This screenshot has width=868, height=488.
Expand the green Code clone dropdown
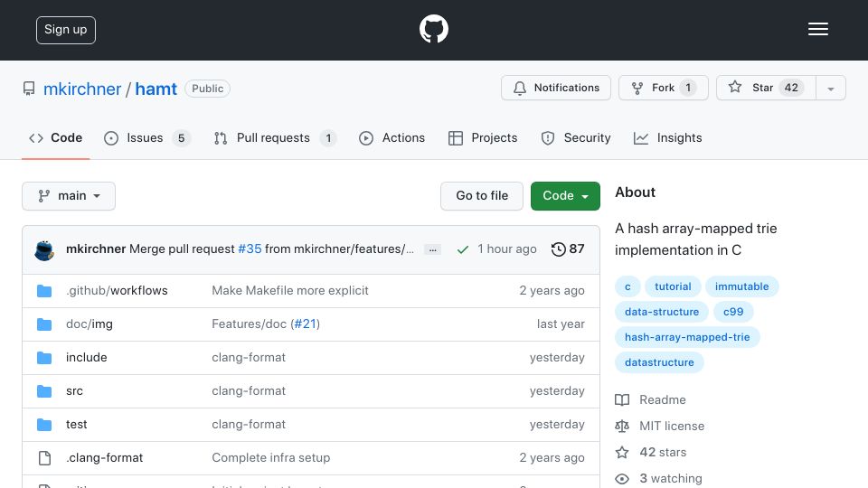tap(565, 196)
